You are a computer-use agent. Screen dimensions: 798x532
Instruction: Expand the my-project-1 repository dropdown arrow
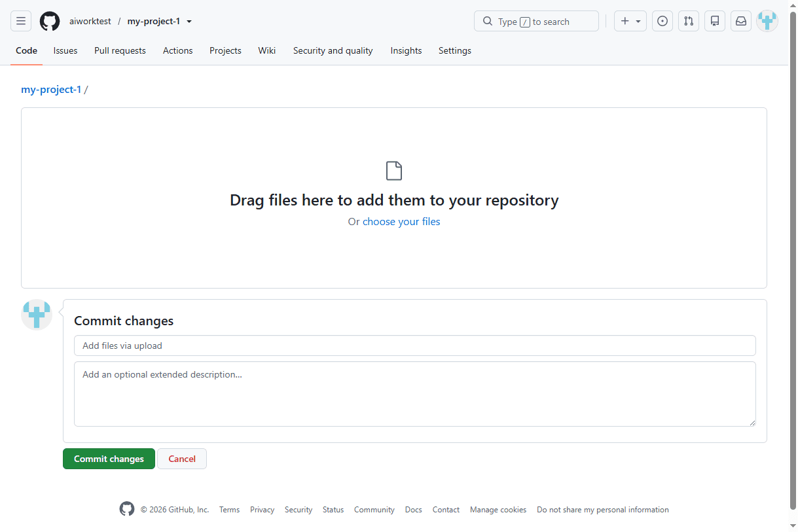pyautogui.click(x=189, y=22)
